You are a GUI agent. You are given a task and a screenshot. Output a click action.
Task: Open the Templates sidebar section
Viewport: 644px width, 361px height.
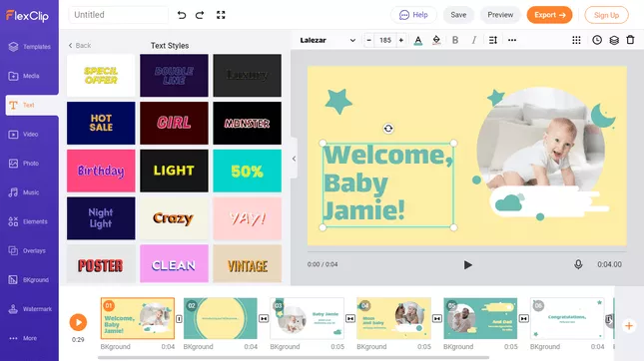pos(30,47)
